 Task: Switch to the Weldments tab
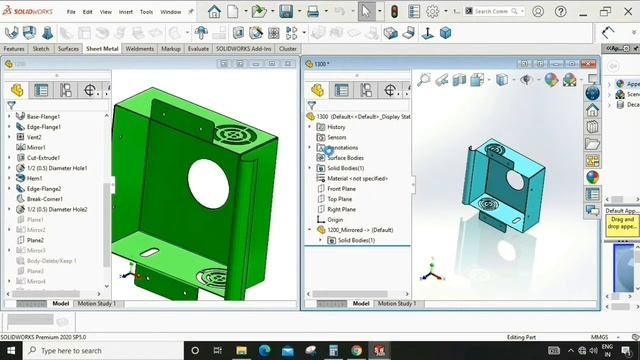pos(140,49)
